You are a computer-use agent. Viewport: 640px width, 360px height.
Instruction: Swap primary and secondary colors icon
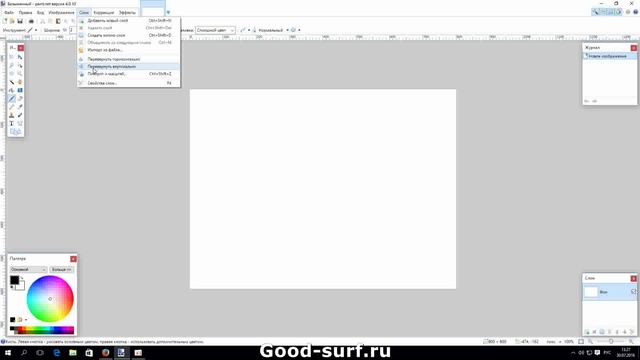(x=22, y=279)
